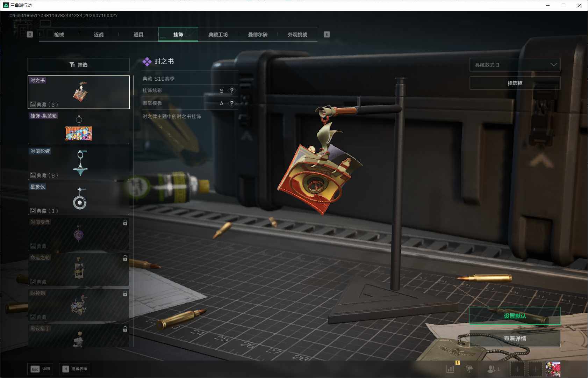This screenshot has height=378, width=588.
Task: Select the 时间陀螺 charm thumbnail
Action: (x=79, y=163)
